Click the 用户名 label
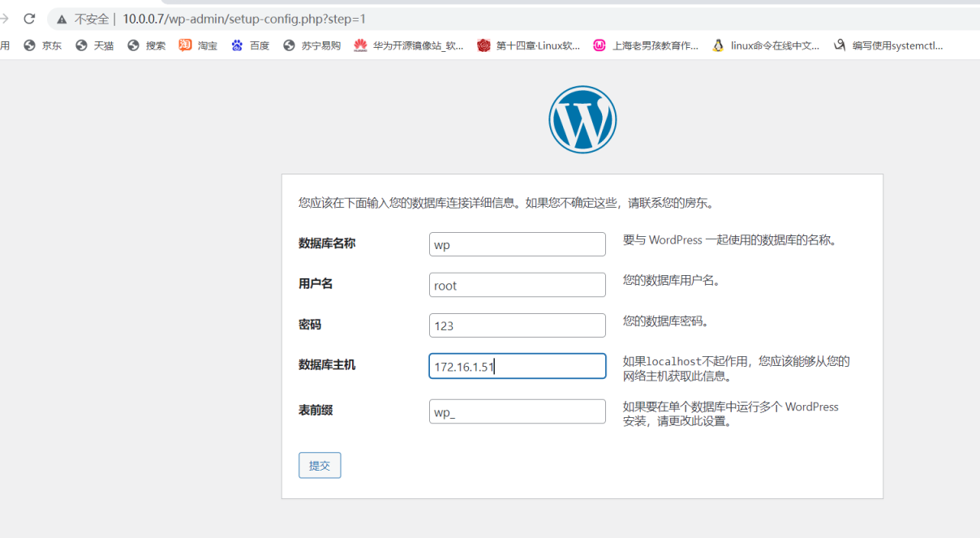Image resolution: width=980 pixels, height=538 pixels. [x=316, y=283]
